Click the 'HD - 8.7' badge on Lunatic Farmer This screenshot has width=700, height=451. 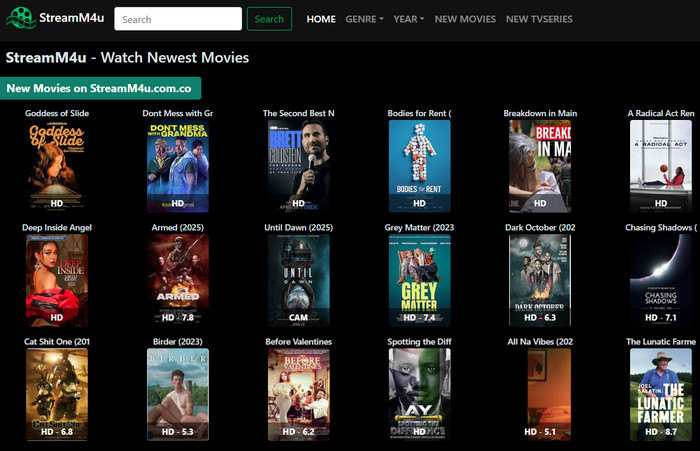pyautogui.click(x=661, y=432)
